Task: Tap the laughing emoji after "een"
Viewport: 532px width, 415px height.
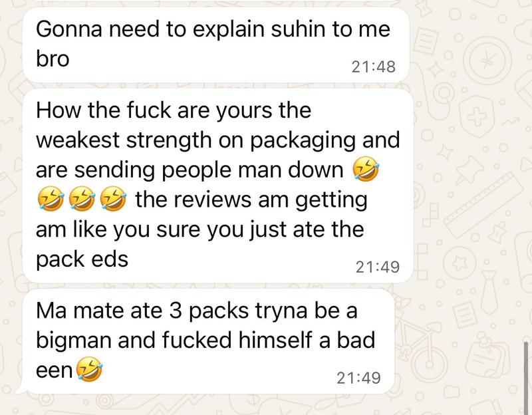Action: 89,370
